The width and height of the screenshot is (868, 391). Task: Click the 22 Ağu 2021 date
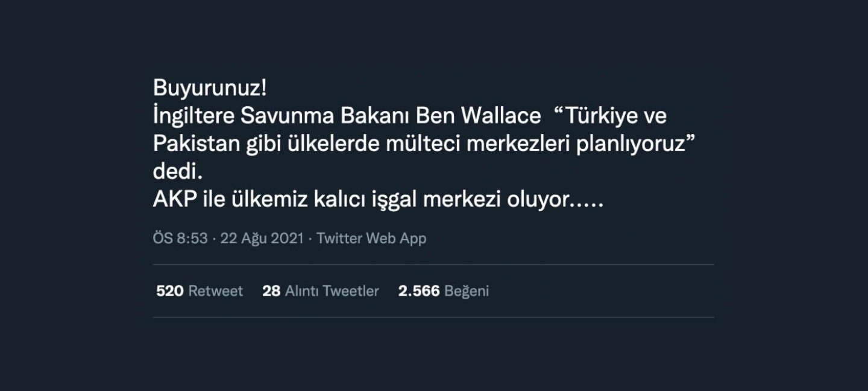coord(262,238)
